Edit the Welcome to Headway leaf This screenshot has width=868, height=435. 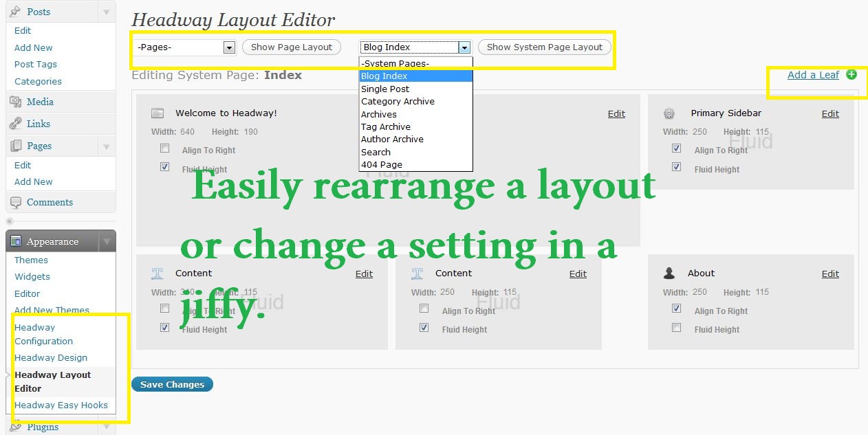616,113
